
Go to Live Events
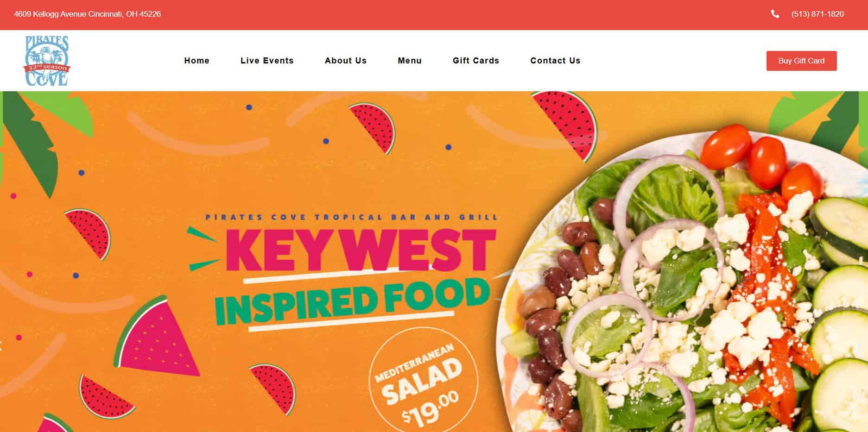point(267,61)
